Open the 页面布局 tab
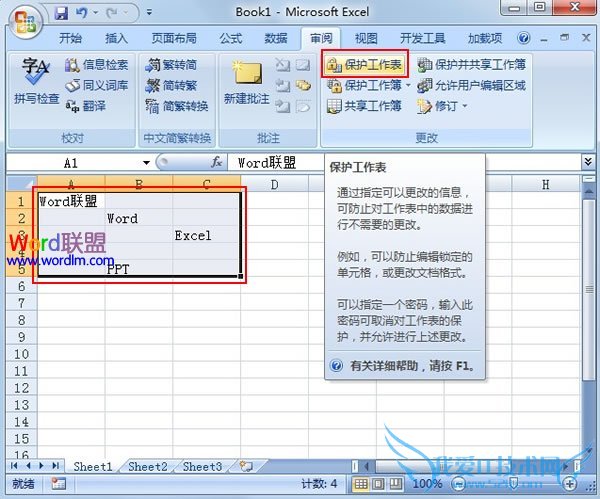 pos(174,38)
